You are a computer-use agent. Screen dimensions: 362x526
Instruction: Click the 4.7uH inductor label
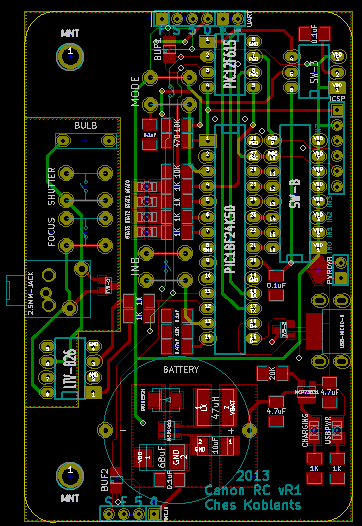point(216,407)
